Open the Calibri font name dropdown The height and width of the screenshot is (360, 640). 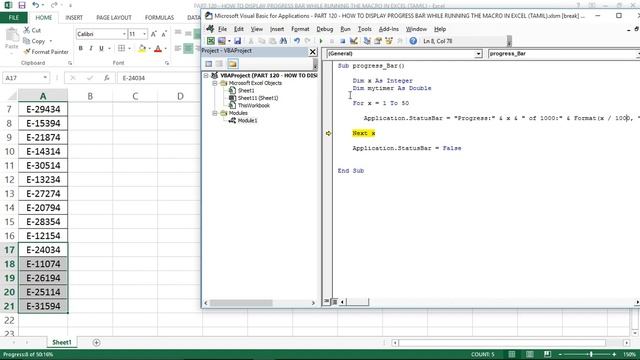click(124, 34)
